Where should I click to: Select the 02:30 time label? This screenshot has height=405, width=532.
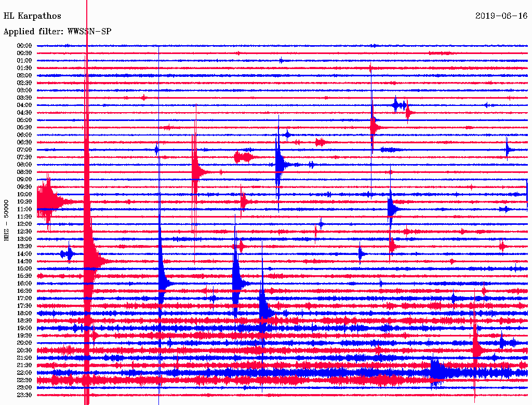(24, 83)
